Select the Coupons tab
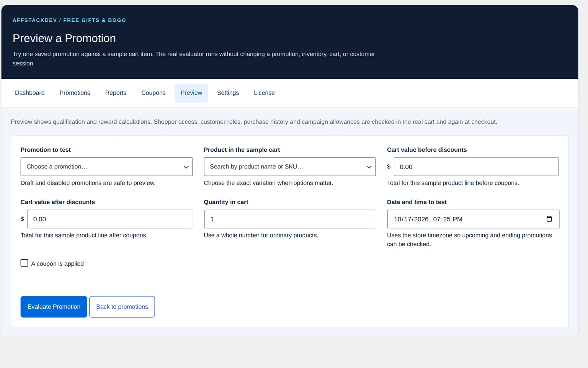588x368 pixels. tap(154, 93)
